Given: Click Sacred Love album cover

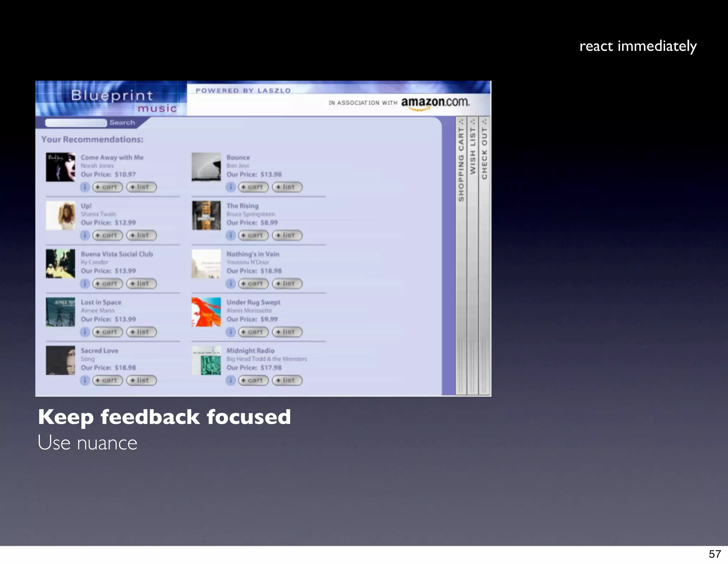Looking at the screenshot, I should [60, 360].
